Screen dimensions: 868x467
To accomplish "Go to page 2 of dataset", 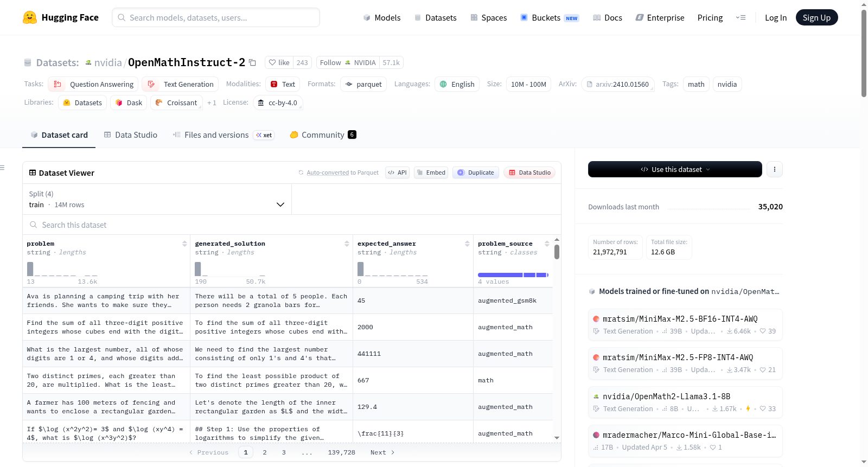I will (265, 452).
